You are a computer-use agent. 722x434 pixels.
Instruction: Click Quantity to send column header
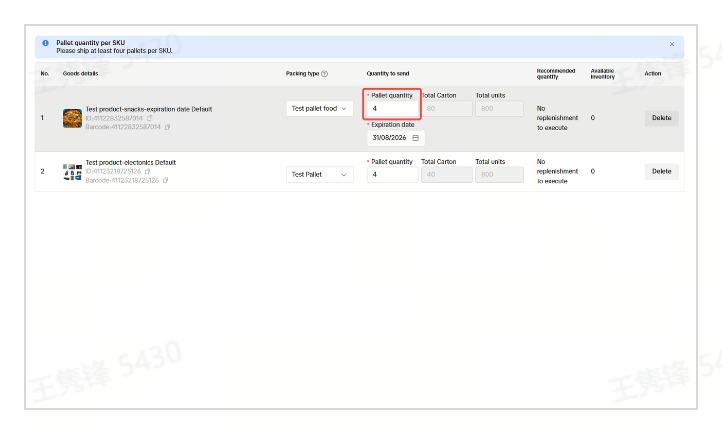(x=388, y=74)
